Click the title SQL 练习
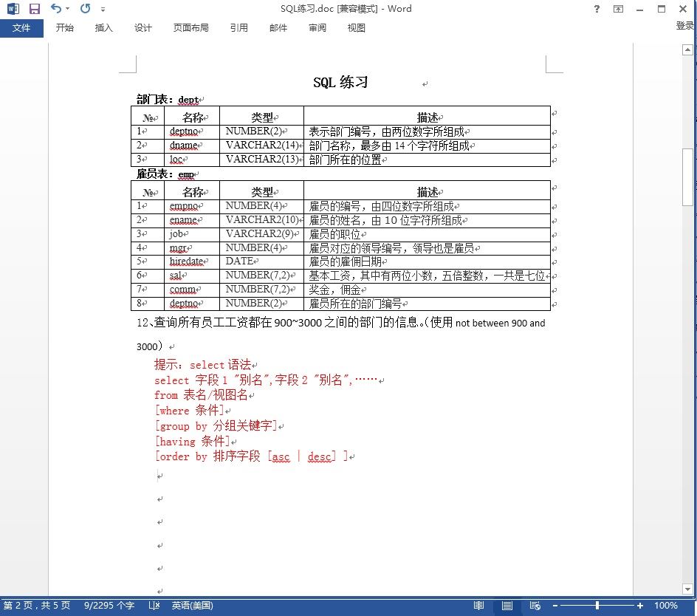Viewport: 697px width, 616px height. (x=340, y=82)
